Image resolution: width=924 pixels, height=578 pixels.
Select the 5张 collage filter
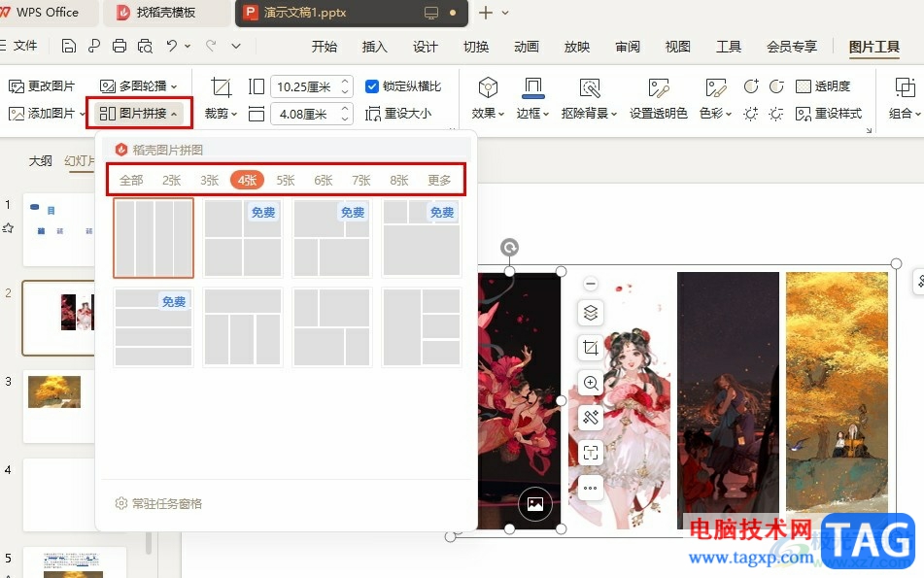pos(286,180)
